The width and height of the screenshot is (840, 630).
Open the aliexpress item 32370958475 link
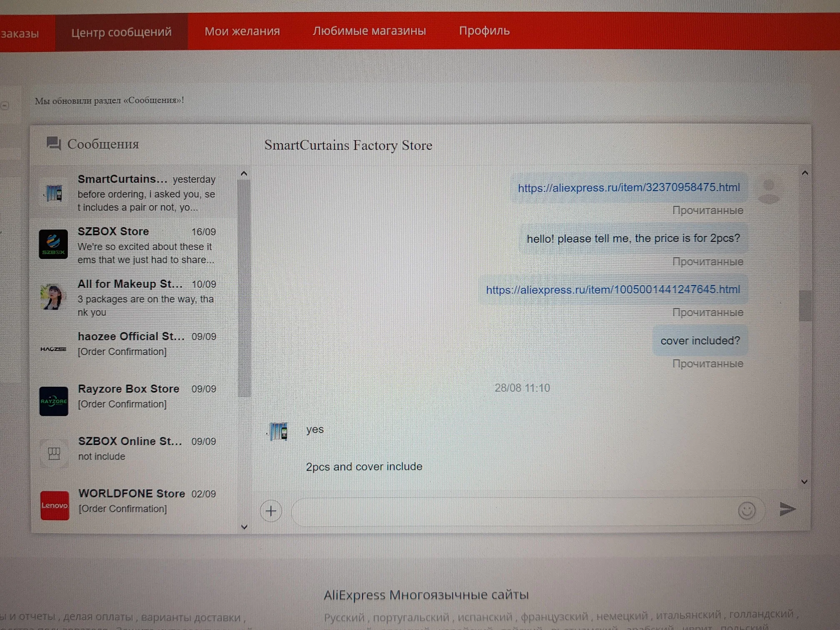(x=629, y=187)
